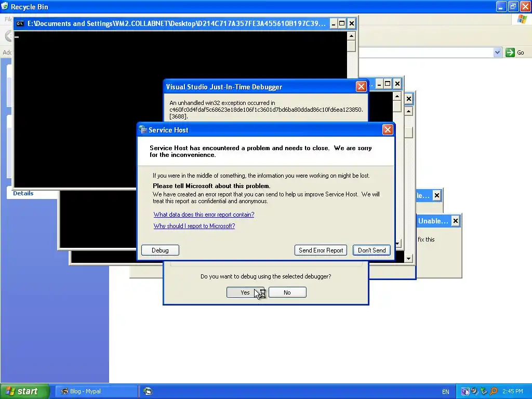
Task: Click No in the Just-In-Time Debugger
Action: tap(287, 292)
